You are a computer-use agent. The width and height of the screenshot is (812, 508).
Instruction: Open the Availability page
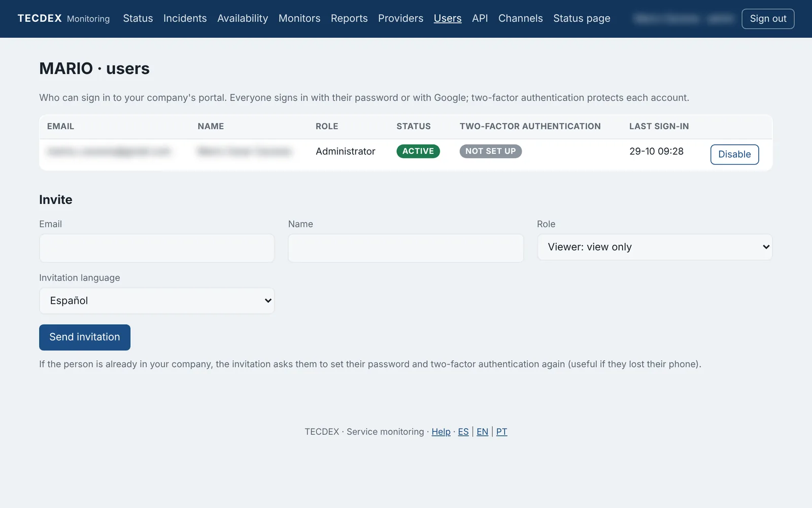(243, 18)
